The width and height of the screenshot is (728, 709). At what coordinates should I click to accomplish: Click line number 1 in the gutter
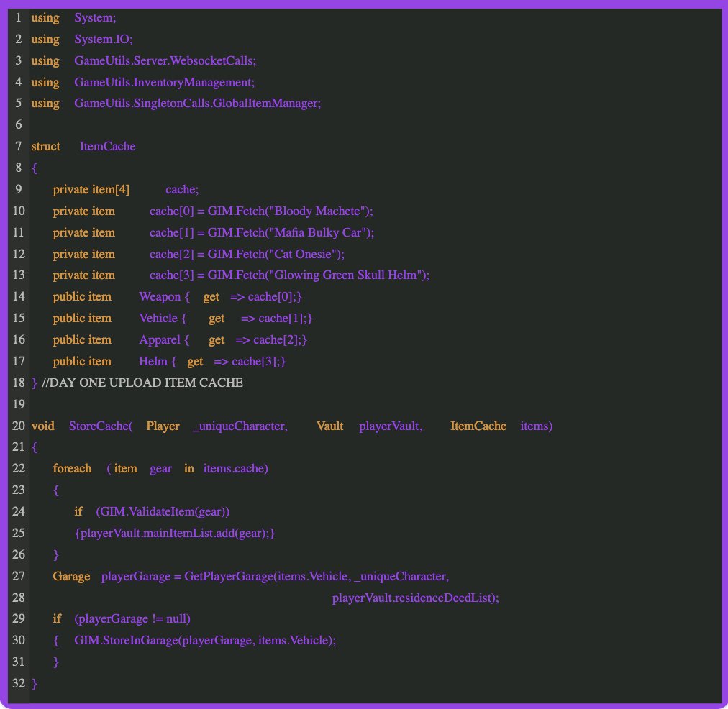tap(19, 18)
